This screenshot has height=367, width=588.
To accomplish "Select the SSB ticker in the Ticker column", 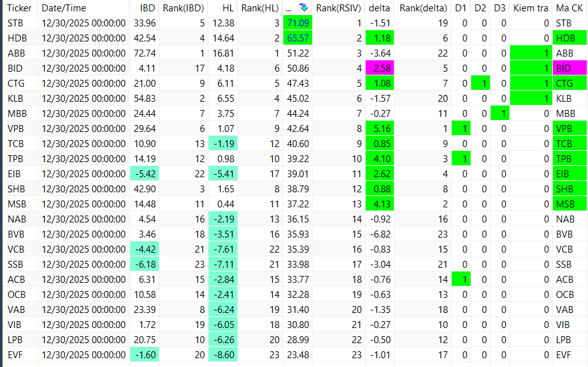I will tap(15, 264).
